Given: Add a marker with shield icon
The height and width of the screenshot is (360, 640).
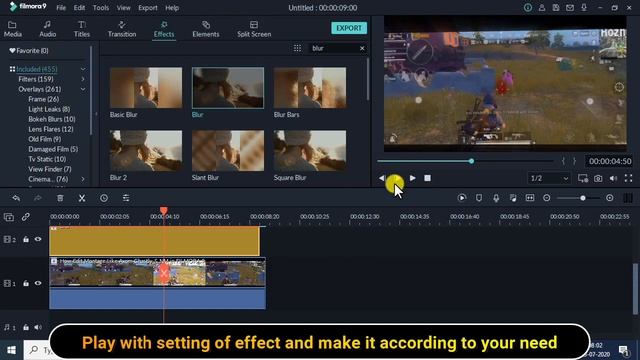Looking at the screenshot, I should pos(479,198).
